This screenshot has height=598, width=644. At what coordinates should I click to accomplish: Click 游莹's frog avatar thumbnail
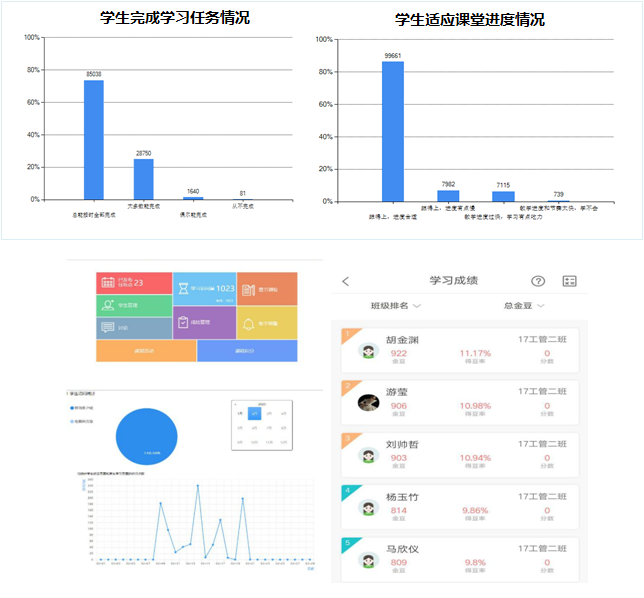click(368, 403)
